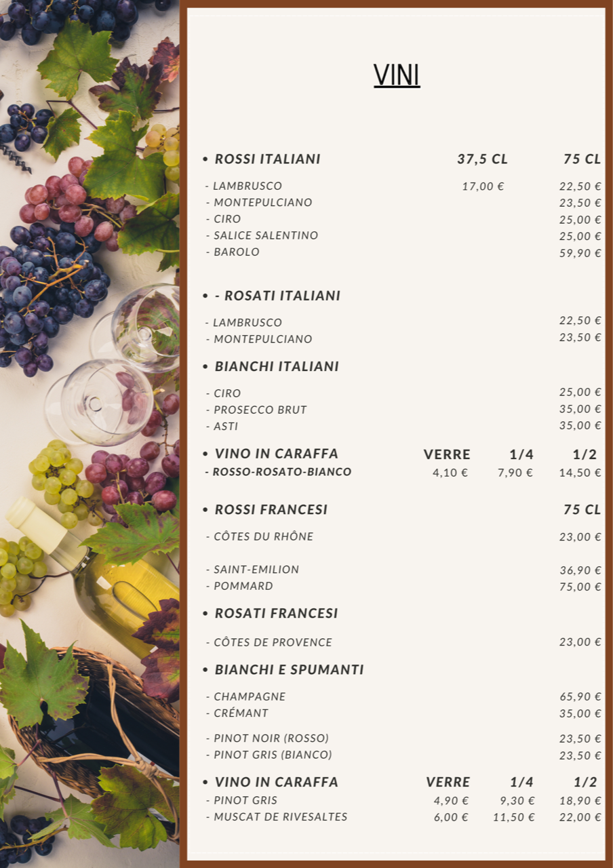The width and height of the screenshot is (613, 868).
Task: Select the PROSECCO BRUT wine entry
Action: point(256,410)
